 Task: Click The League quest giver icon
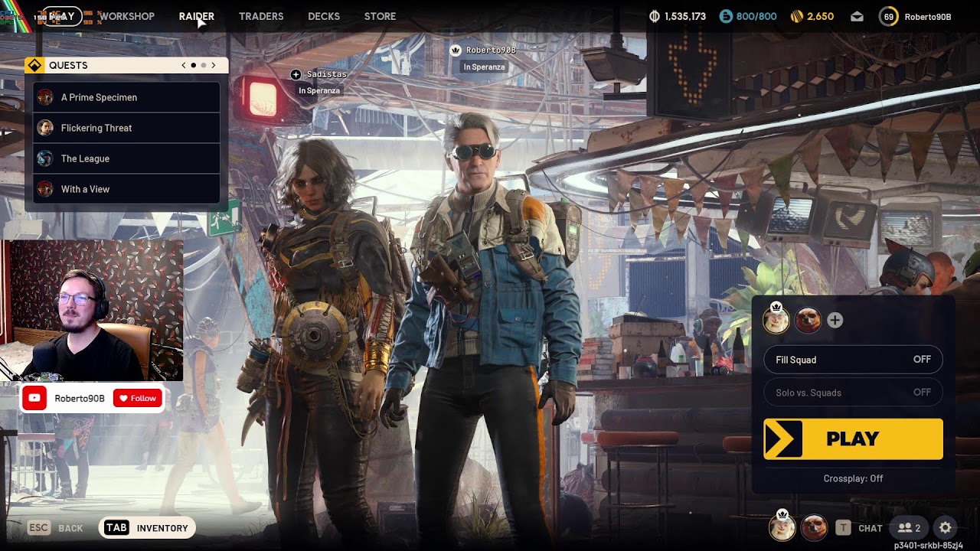pos(45,158)
